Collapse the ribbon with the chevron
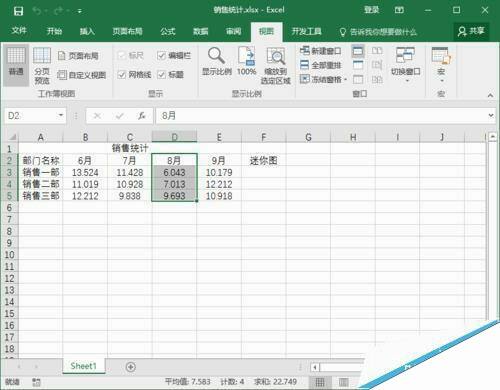The image size is (500, 390). (490, 95)
